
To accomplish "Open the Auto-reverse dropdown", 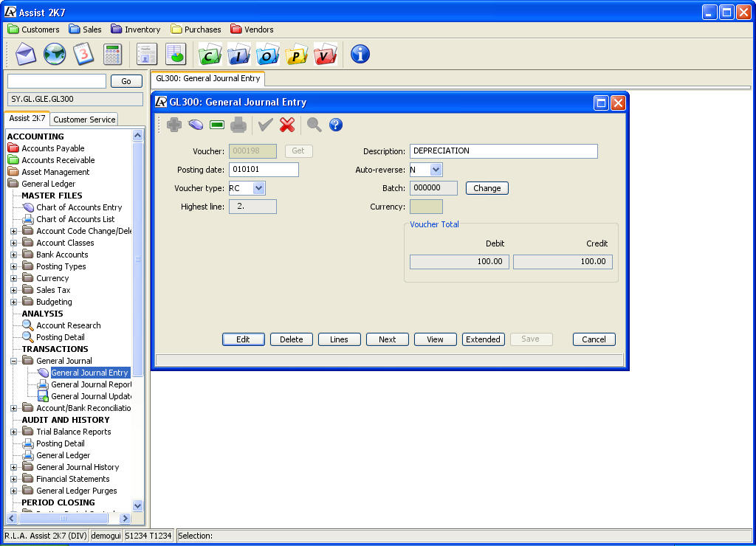I will pyautogui.click(x=436, y=170).
